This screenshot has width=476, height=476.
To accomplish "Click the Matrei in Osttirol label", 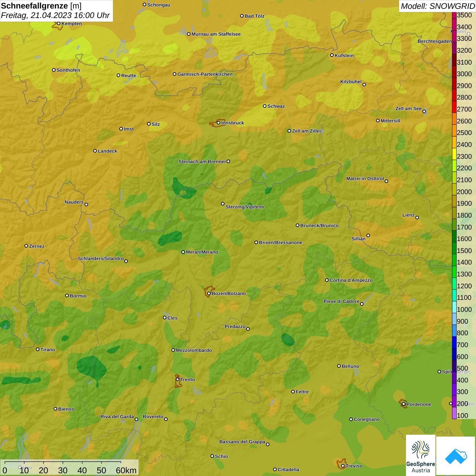I will click(x=365, y=178).
